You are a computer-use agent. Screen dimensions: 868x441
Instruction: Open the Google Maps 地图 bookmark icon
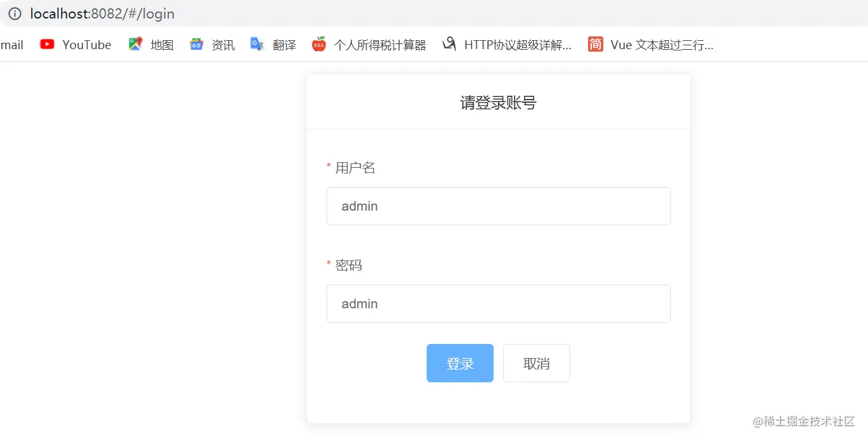point(135,44)
